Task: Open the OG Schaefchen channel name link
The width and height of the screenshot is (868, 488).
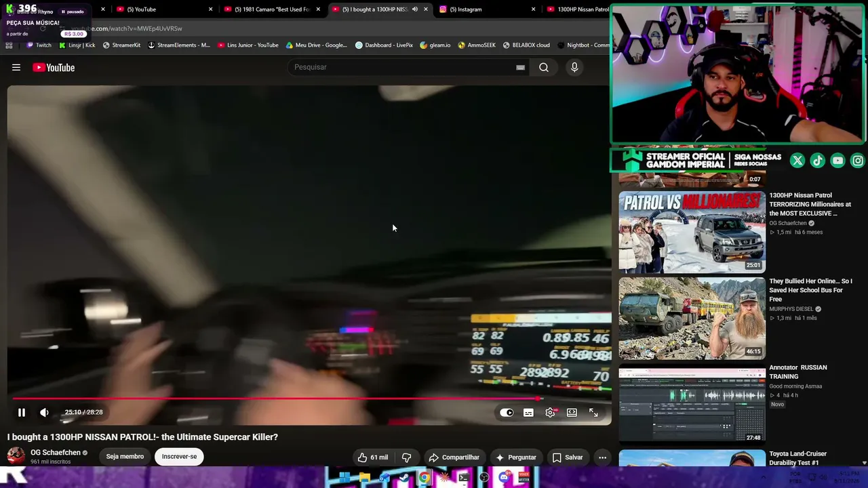Action: pos(56,452)
